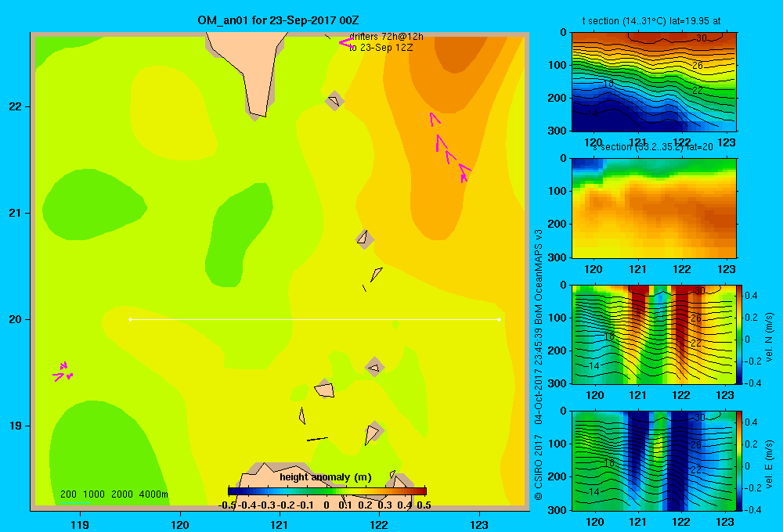Viewport: 783px width, 532px height.
Task: Click the magenta drifter arrow near the 'drifters' label
Action: pos(345,43)
